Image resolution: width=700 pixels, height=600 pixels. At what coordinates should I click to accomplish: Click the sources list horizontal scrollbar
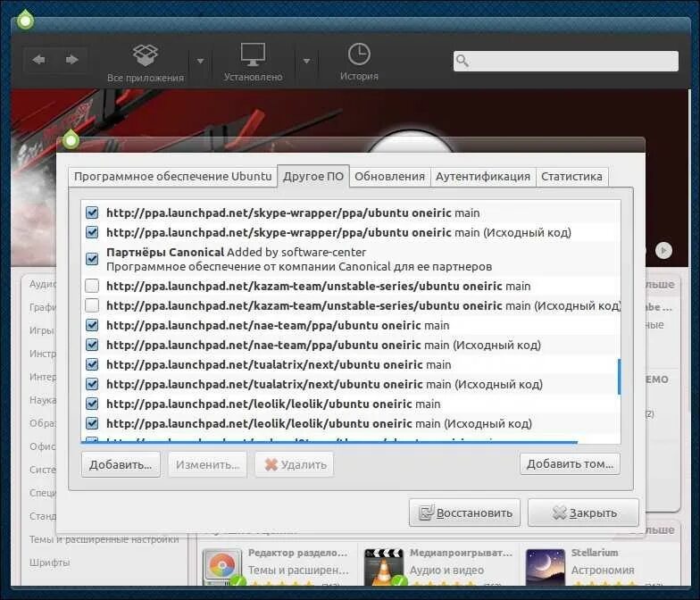point(329,442)
